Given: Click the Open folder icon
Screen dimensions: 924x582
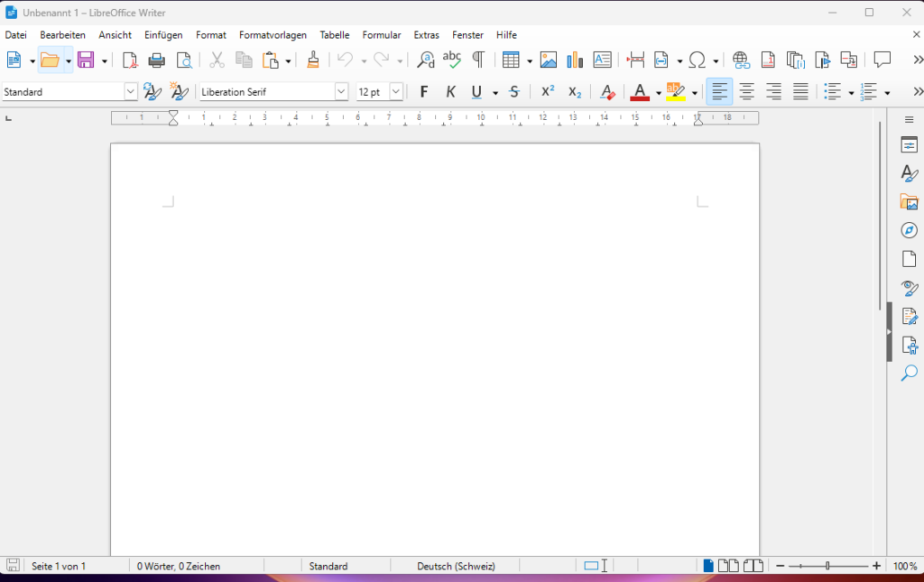Looking at the screenshot, I should click(x=50, y=60).
